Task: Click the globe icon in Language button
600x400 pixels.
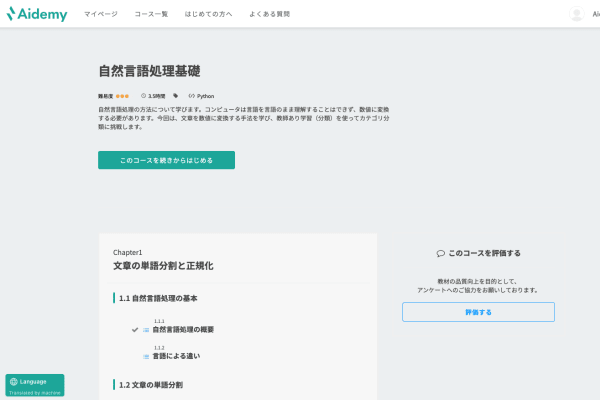Action: tap(14, 382)
